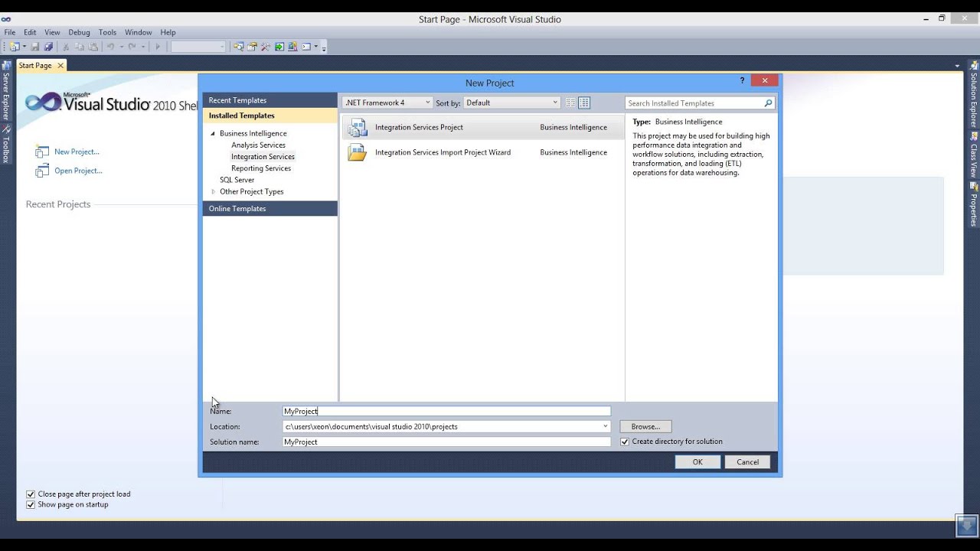Click OK to create the project
The height and width of the screenshot is (551, 980).
pos(697,462)
